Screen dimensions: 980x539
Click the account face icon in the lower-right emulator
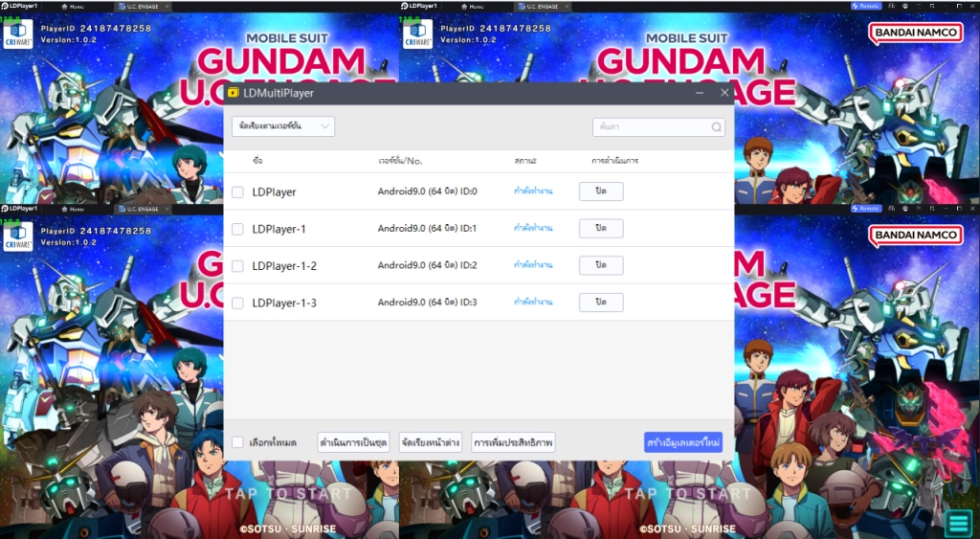(x=905, y=208)
